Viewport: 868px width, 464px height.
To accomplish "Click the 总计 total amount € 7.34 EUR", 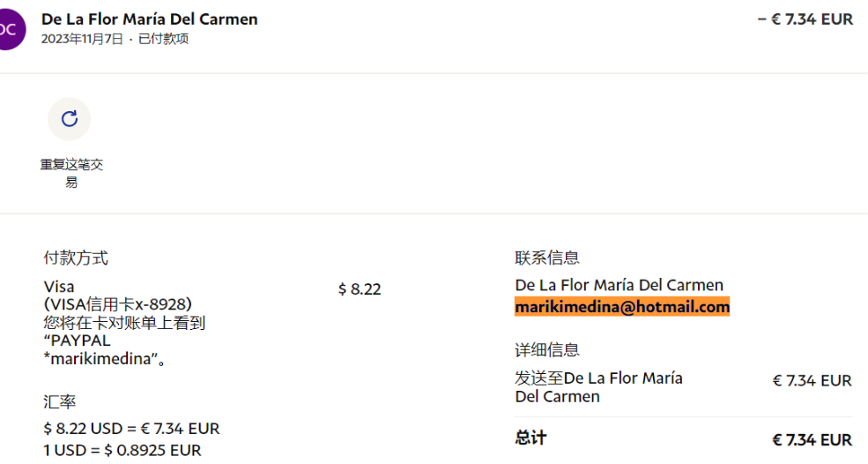I will pyautogui.click(x=812, y=439).
